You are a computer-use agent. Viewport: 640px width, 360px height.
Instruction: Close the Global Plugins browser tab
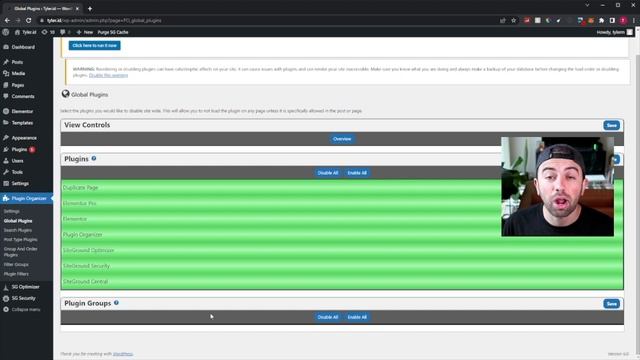[x=77, y=9]
